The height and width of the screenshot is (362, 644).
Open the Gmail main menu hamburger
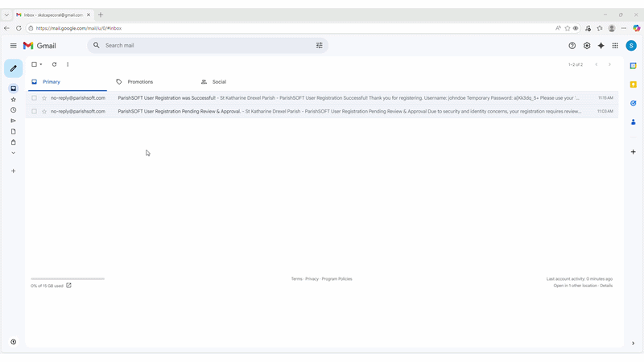pyautogui.click(x=14, y=46)
